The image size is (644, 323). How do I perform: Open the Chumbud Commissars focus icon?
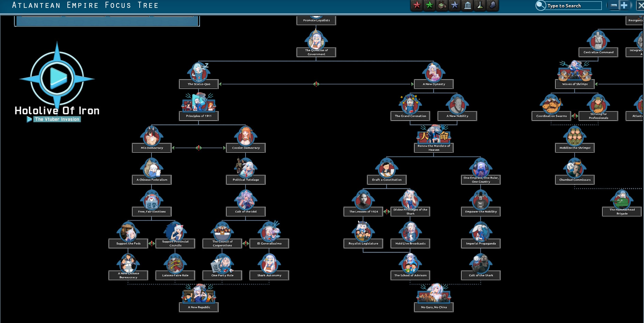[x=575, y=167]
